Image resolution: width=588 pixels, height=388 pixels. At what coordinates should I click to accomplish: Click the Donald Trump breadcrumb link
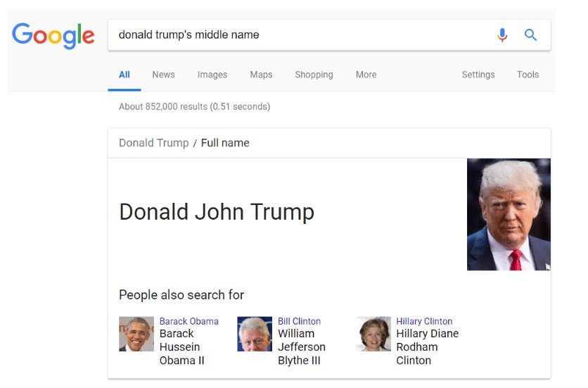154,143
